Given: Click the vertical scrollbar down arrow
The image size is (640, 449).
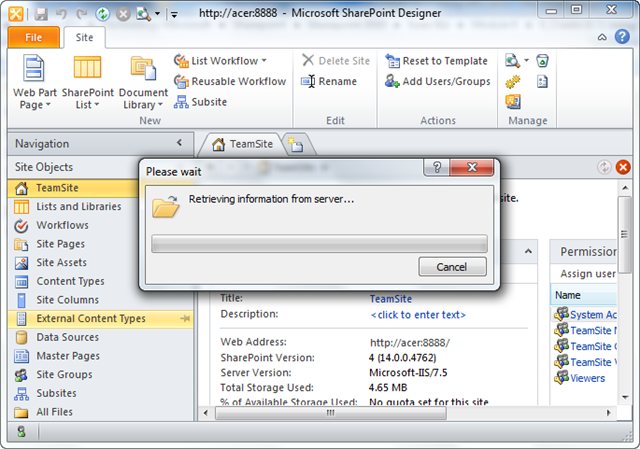Looking at the screenshot, I should [x=625, y=397].
